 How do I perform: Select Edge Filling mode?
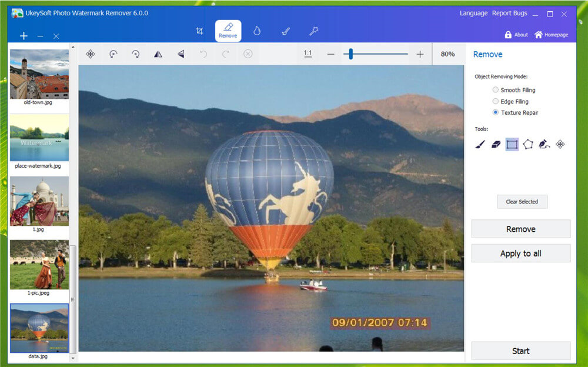point(496,101)
